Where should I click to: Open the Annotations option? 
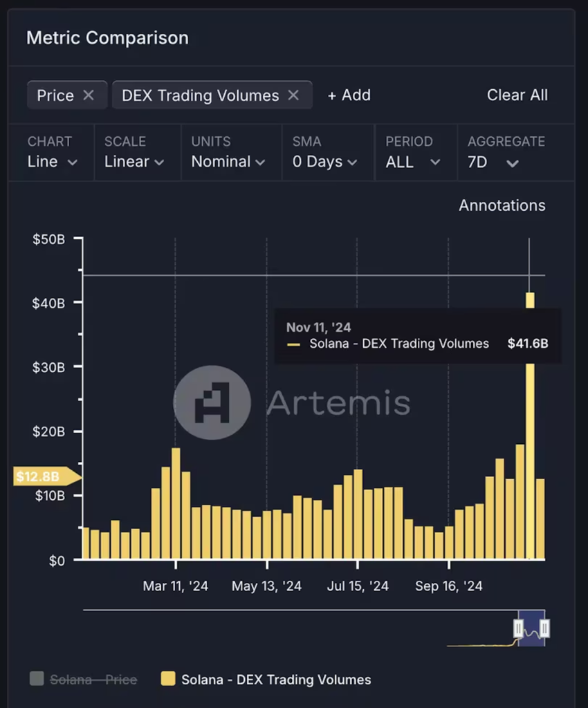tap(502, 205)
